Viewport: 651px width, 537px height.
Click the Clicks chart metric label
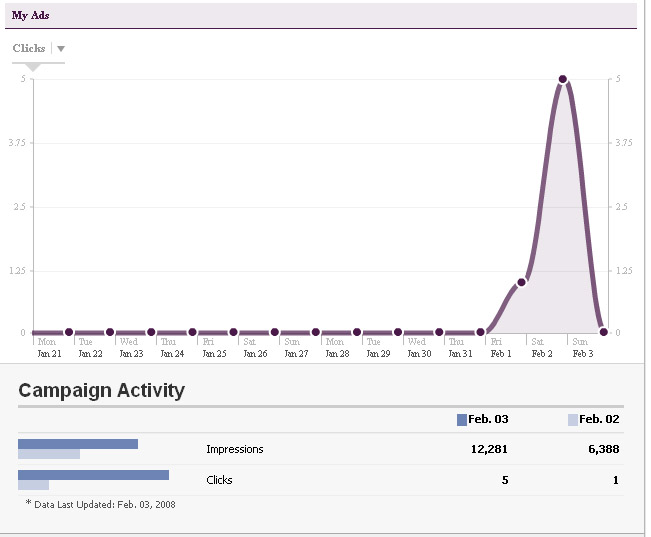(x=29, y=48)
